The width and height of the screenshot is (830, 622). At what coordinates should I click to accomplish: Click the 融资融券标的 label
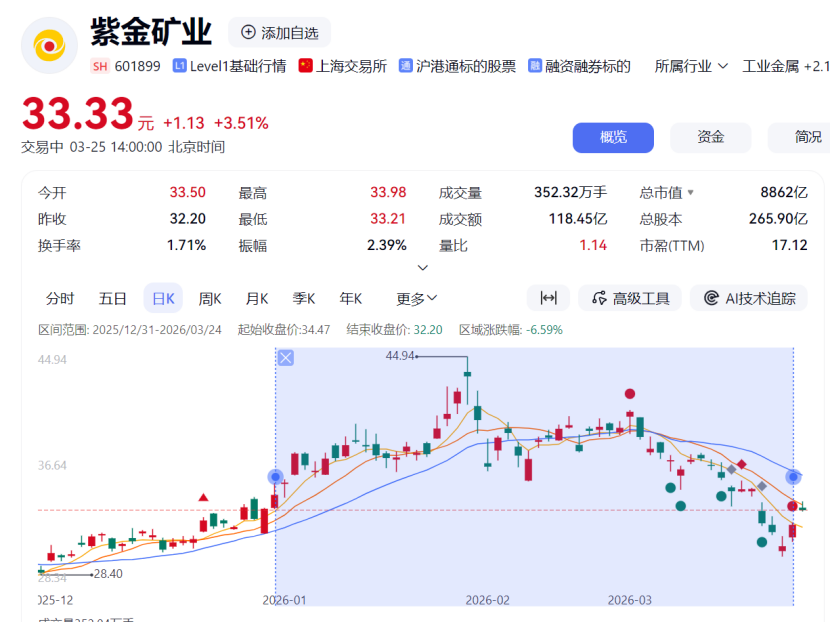[x=588, y=66]
